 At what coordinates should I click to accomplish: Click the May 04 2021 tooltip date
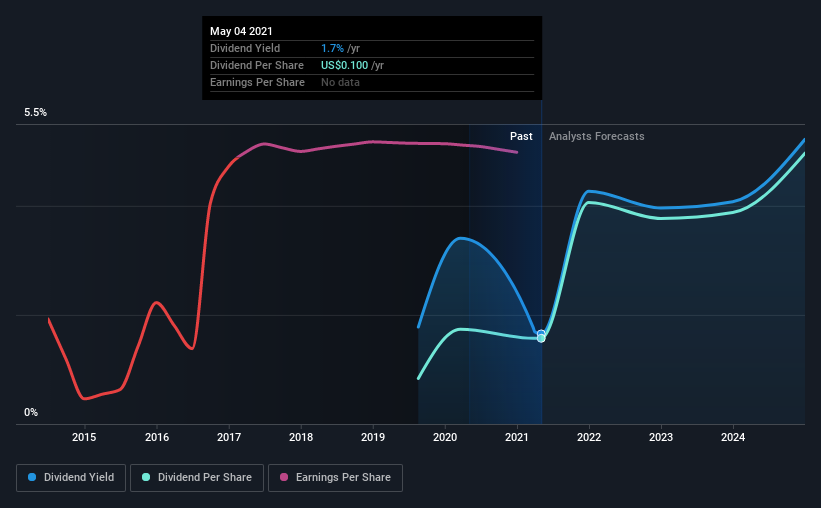[x=241, y=31]
